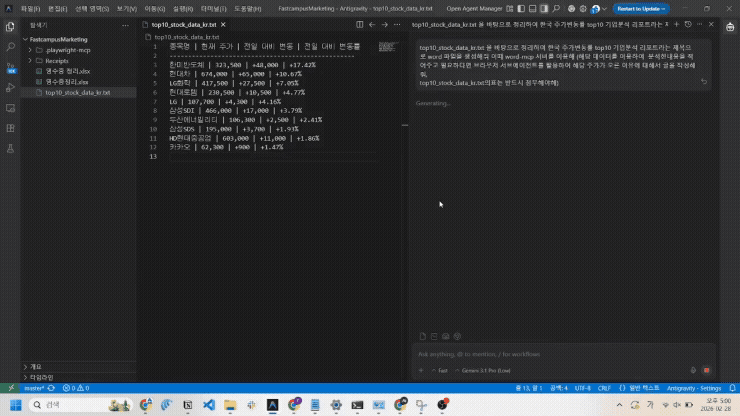Click the CRLF line ending indicator
Screen dimensions: 740x416
604,388
